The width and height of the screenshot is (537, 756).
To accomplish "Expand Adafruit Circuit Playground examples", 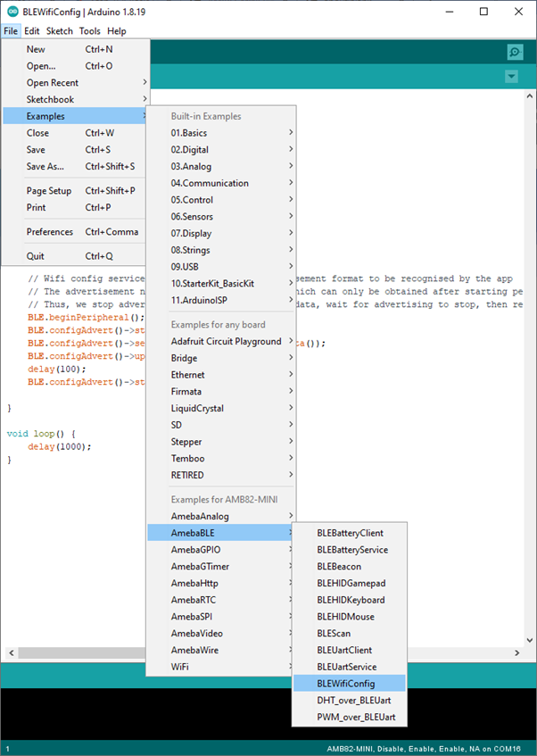I will pos(227,341).
